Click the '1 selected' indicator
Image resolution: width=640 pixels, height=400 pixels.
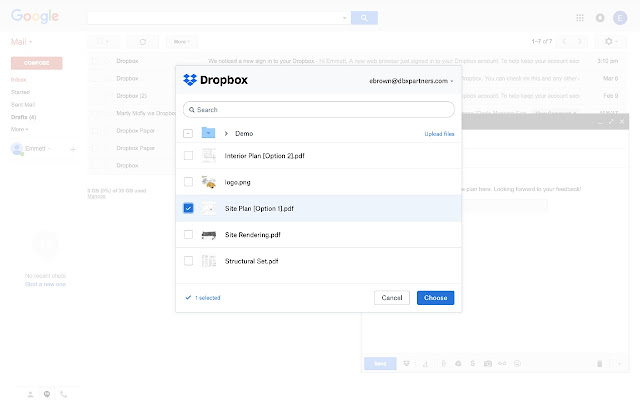coord(203,298)
